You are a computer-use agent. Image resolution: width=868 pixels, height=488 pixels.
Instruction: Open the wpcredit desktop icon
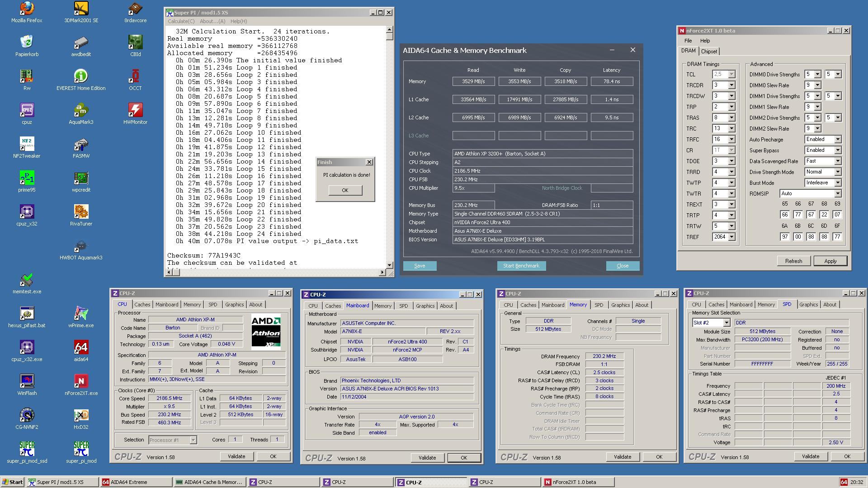81,182
